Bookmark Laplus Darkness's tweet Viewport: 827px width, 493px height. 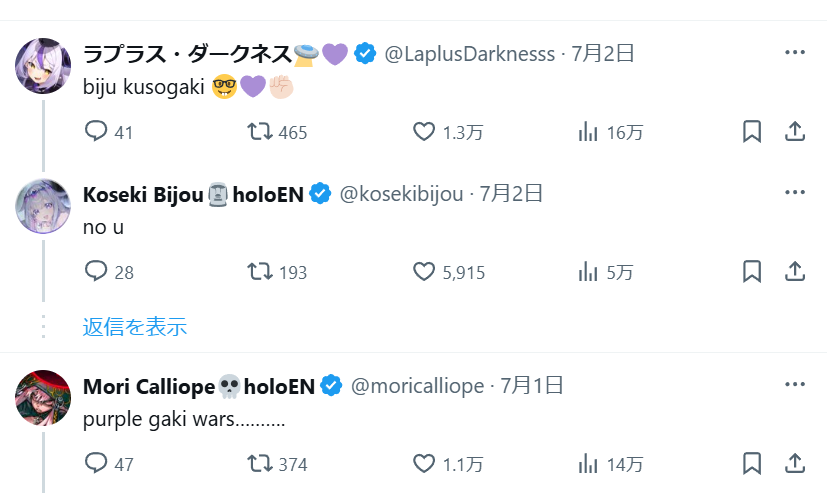click(752, 131)
